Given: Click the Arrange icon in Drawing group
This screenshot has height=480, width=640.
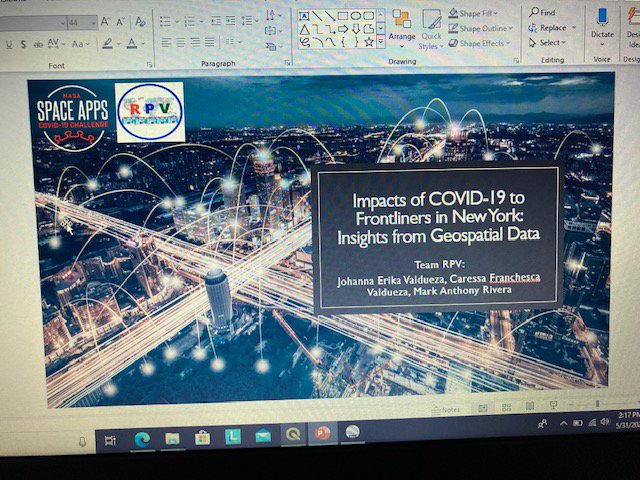Looking at the screenshot, I should tap(402, 26).
